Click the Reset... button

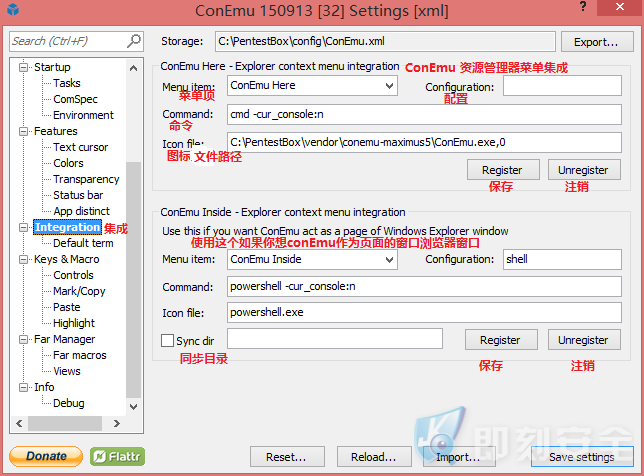(287, 457)
